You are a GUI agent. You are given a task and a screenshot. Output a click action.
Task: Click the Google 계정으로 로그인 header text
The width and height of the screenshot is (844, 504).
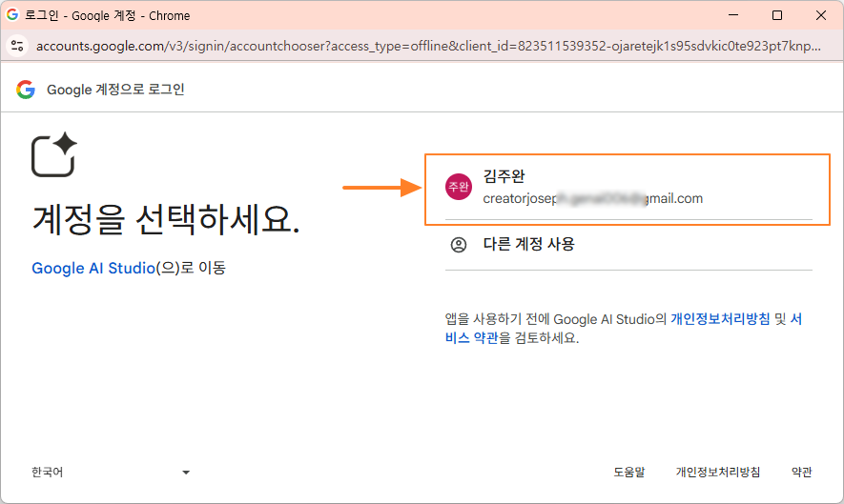point(115,90)
